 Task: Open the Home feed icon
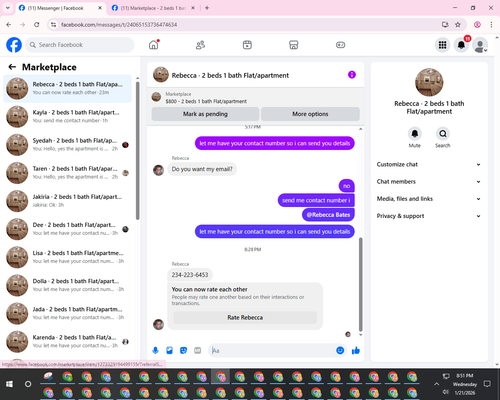tap(154, 45)
